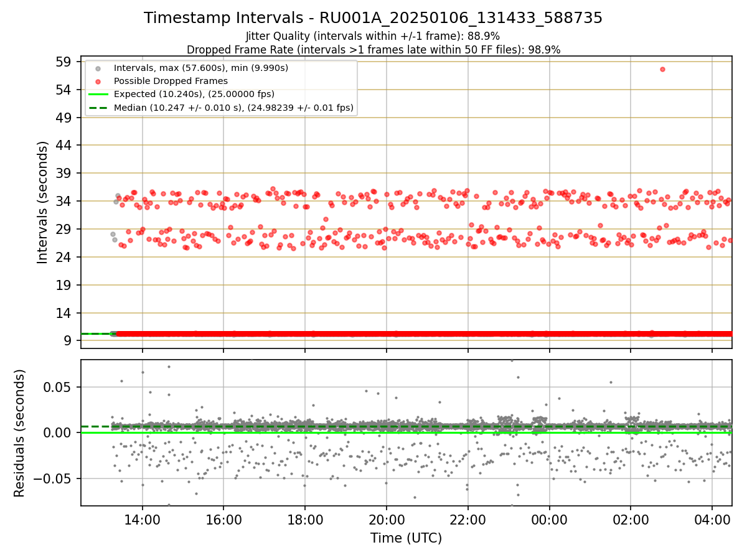
Task: Click the legend entry Possible Dropped Frames
Action: pyautogui.click(x=171, y=81)
